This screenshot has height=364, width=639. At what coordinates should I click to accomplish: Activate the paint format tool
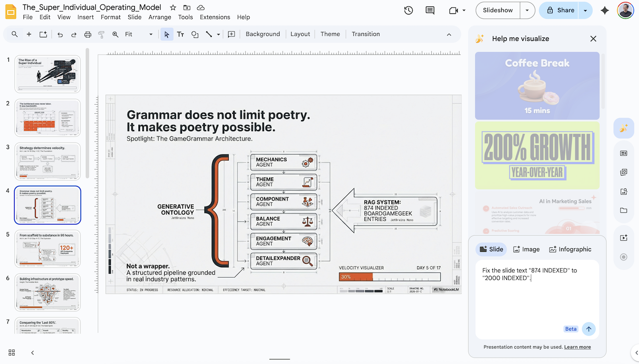(x=101, y=34)
